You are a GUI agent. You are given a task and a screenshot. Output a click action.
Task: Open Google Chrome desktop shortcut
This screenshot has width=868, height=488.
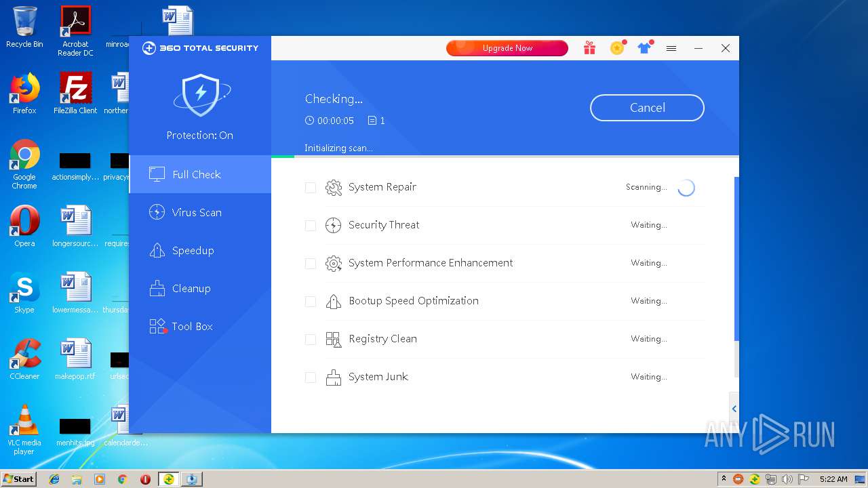(x=24, y=164)
